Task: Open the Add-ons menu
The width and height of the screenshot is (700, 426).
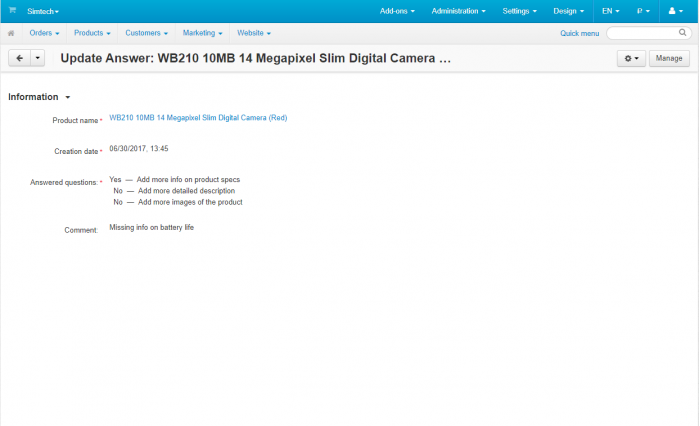Action: pos(397,11)
